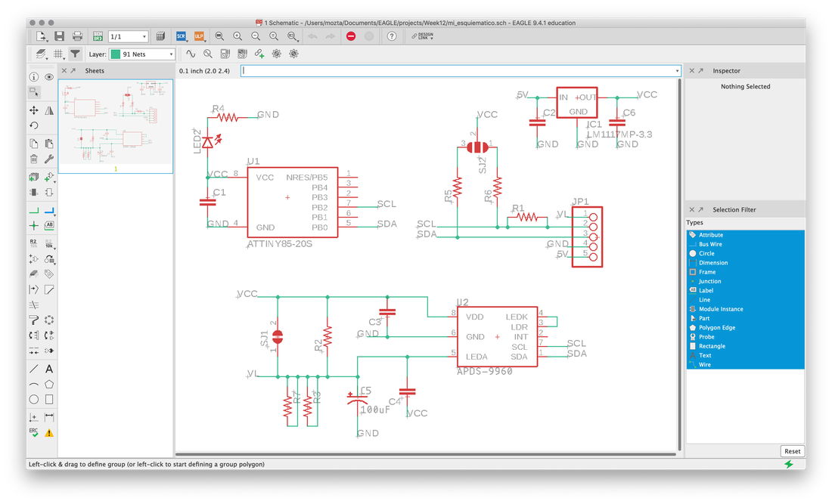Click the Zoom in magnifier icon

pos(237,36)
